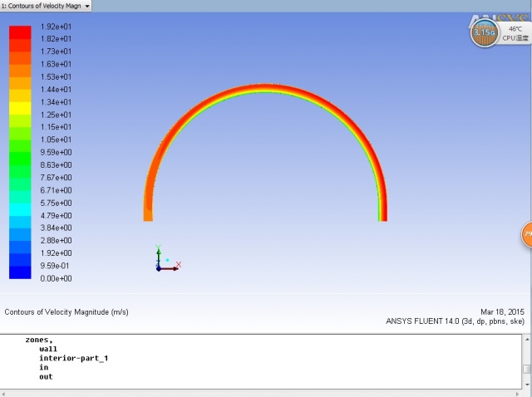Click the XYZ axis triad
532x397 pixels.
(x=165, y=261)
